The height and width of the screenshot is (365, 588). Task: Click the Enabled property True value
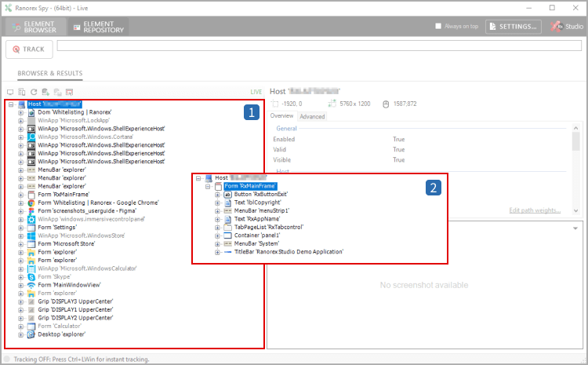point(398,139)
